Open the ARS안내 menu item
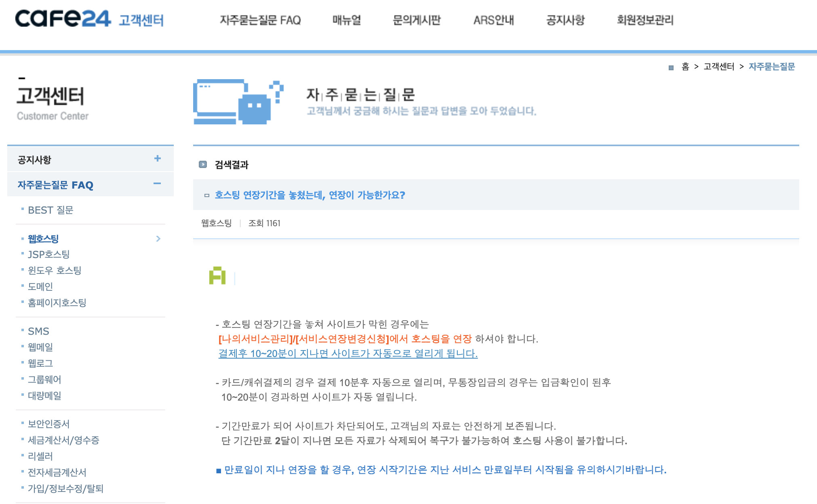This screenshot has width=817, height=504. (493, 20)
